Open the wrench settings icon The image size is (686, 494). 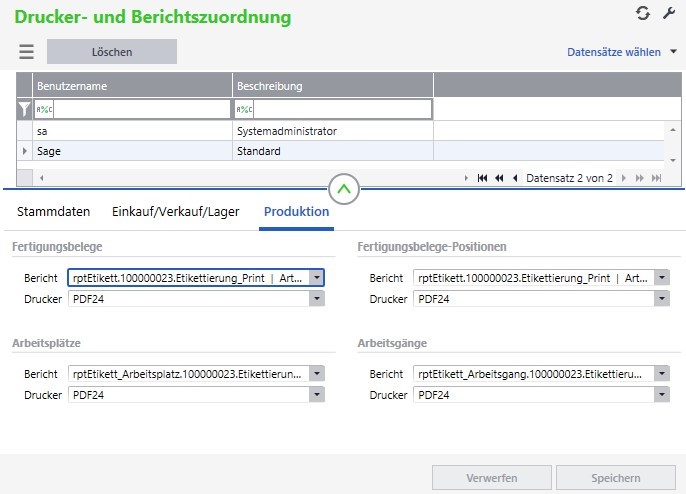click(669, 13)
